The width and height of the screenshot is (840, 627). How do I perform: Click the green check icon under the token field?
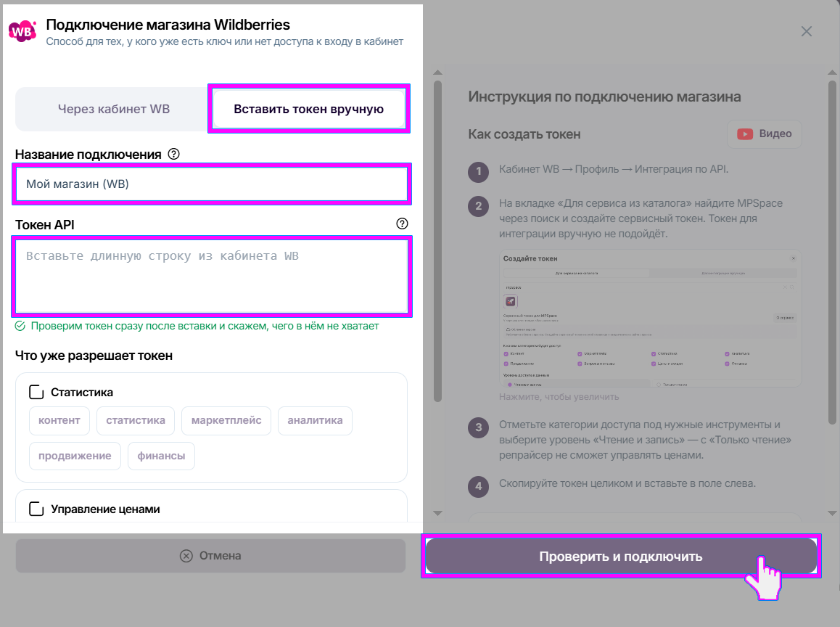tap(20, 327)
